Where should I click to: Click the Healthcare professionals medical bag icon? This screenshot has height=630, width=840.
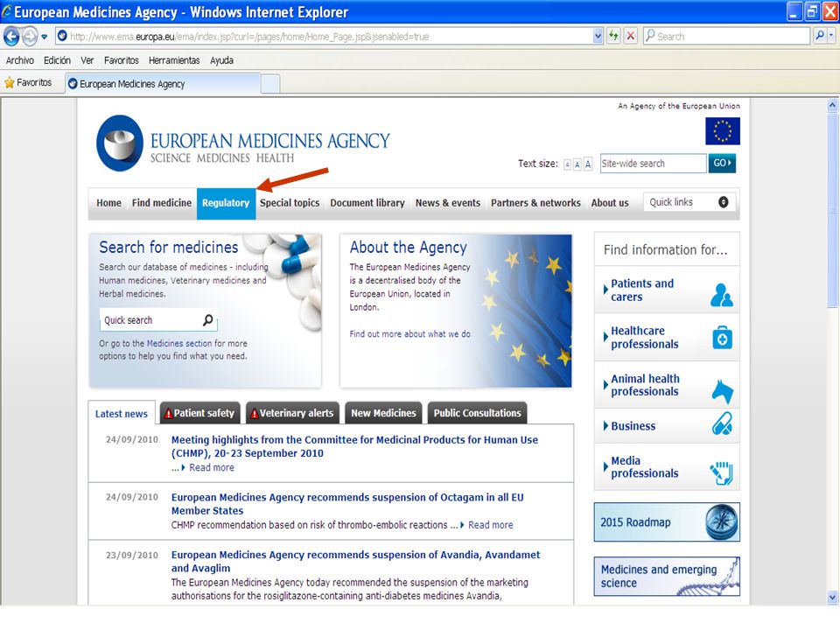coord(722,338)
